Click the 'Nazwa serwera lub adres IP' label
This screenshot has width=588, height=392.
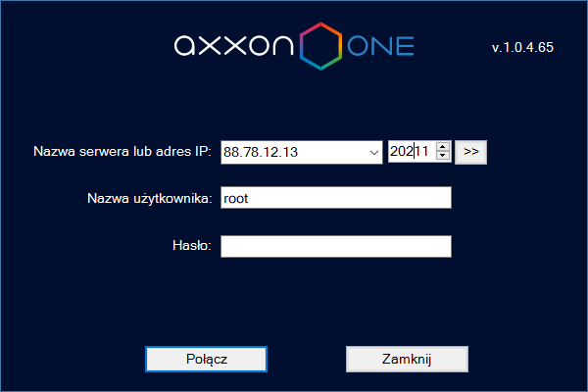[x=122, y=152]
